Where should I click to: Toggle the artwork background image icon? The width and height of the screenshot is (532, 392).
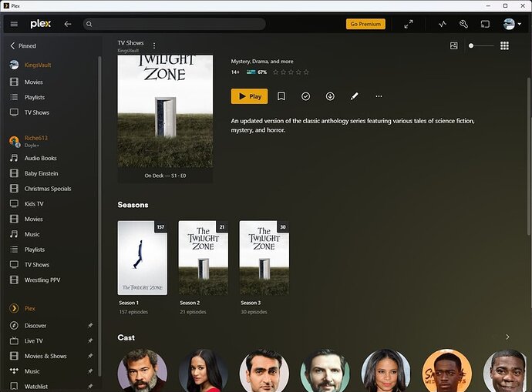click(x=453, y=45)
